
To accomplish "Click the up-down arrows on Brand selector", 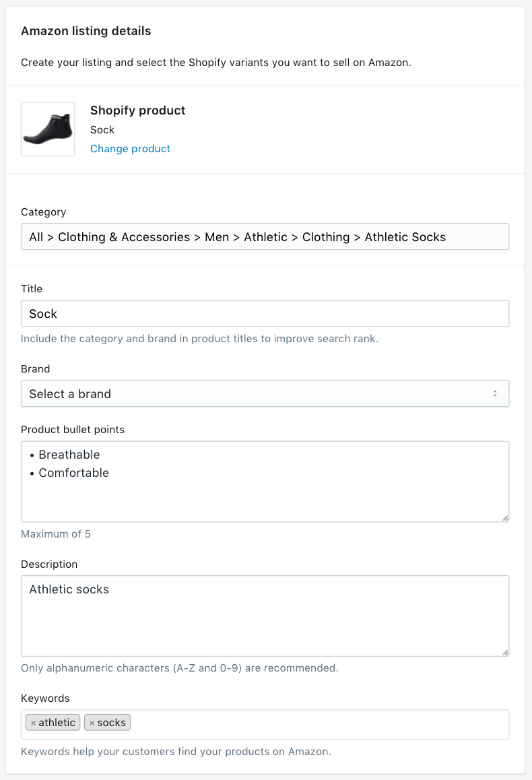I will [x=495, y=394].
